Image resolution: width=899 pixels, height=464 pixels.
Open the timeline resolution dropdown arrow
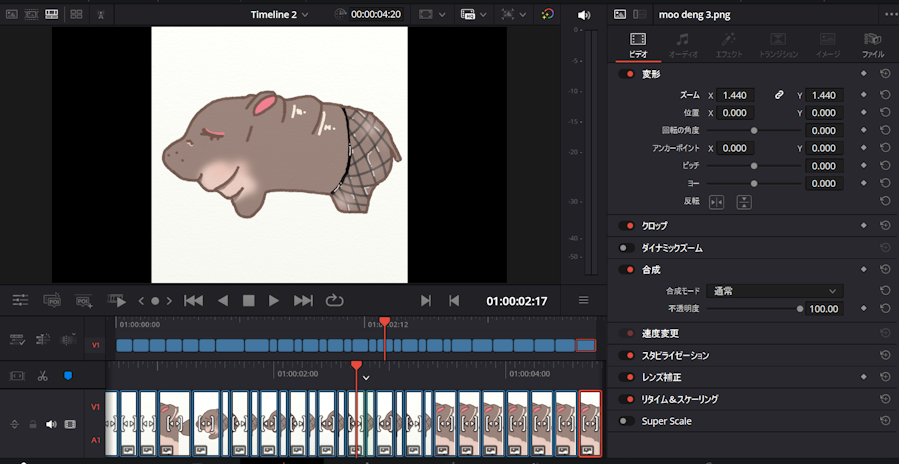[x=483, y=14]
